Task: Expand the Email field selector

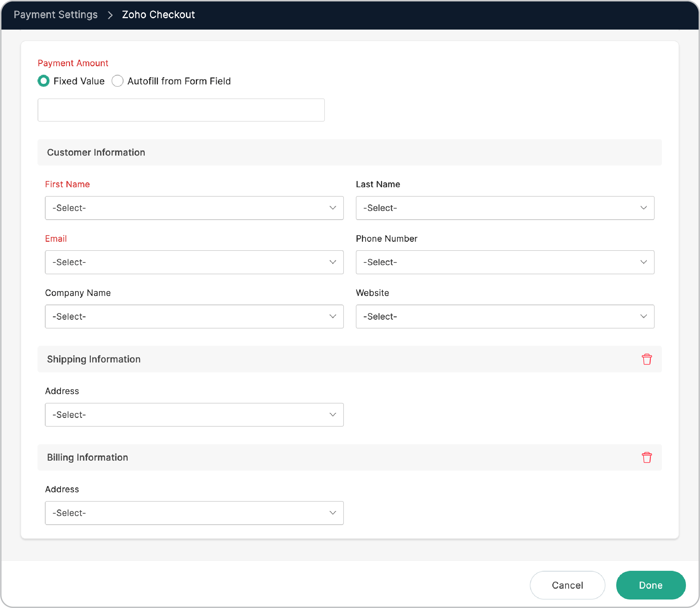Action: pyautogui.click(x=194, y=262)
